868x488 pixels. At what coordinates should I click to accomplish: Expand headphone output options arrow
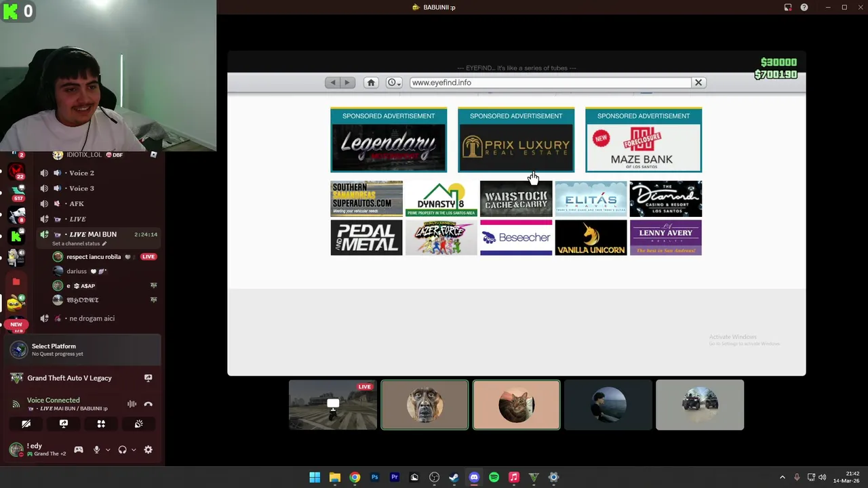133,449
